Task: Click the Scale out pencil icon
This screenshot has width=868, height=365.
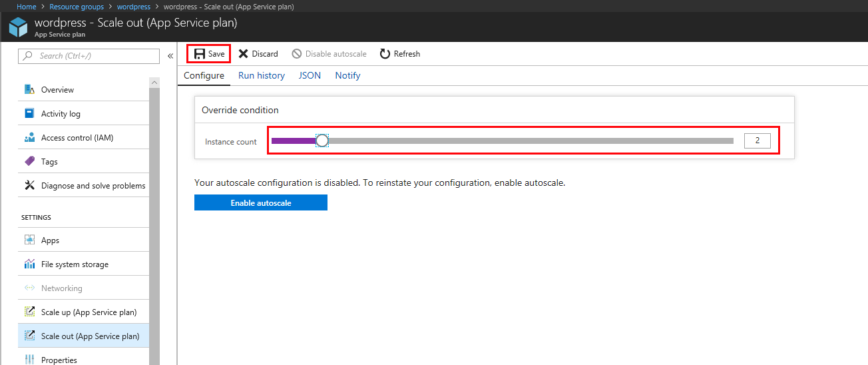Action: [x=29, y=336]
